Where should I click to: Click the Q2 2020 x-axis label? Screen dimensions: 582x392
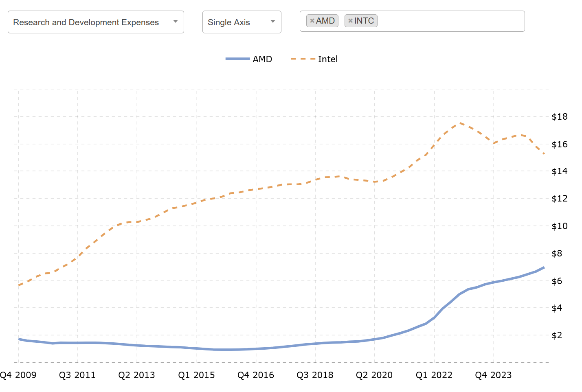pos(374,375)
